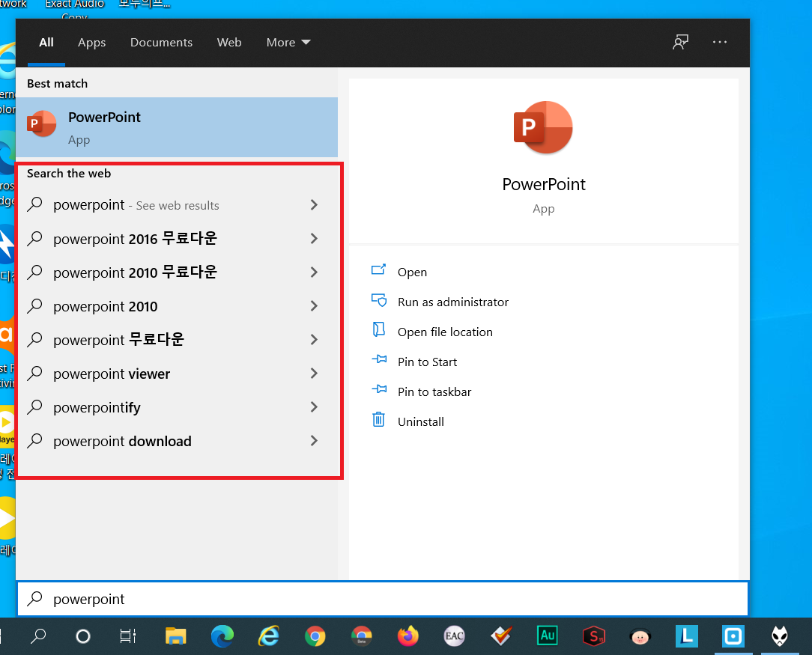Image resolution: width=812 pixels, height=655 pixels.
Task: Click the Open action's window icon
Action: [x=378, y=269]
